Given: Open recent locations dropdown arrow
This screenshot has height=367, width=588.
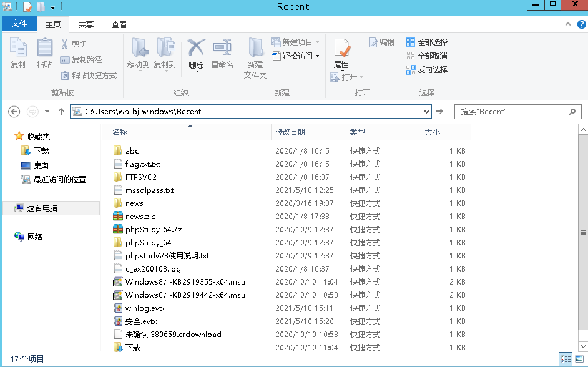Looking at the screenshot, I should click(x=47, y=112).
